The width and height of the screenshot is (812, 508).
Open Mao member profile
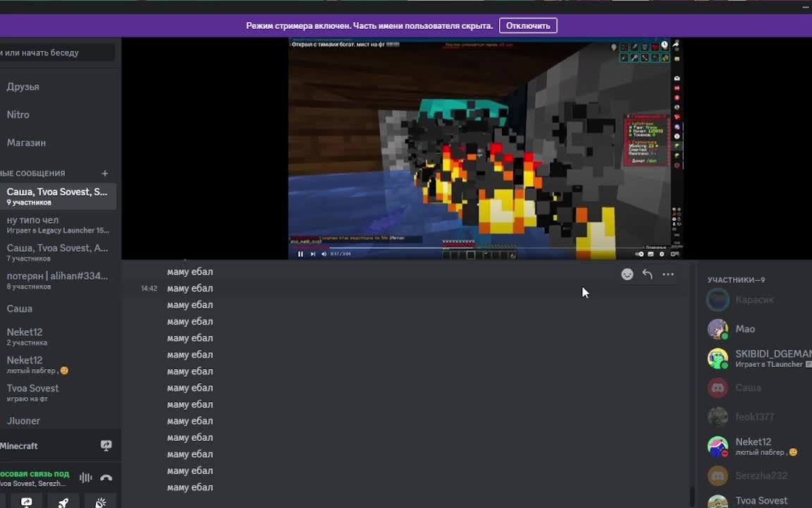click(x=757, y=329)
